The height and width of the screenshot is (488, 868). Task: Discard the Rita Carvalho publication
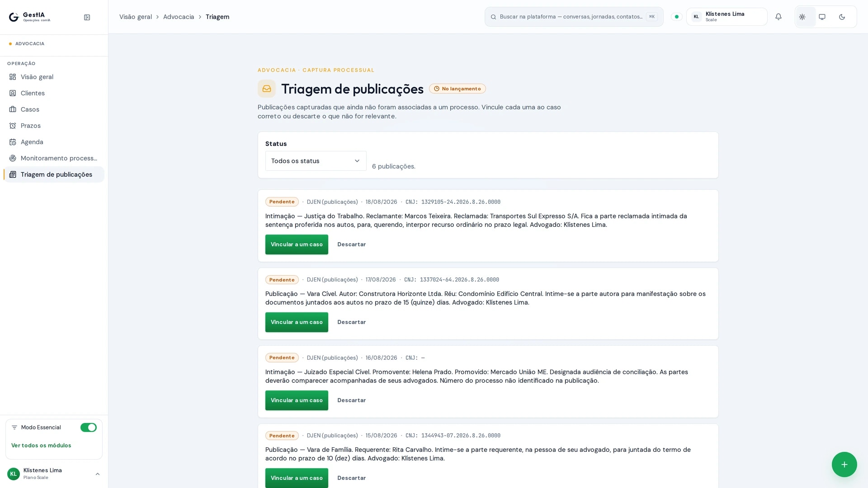click(351, 478)
